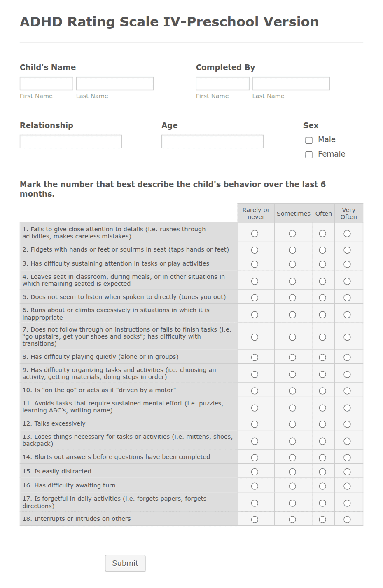Click the Submit button
Screen dimensions: 383x588
[125, 563]
